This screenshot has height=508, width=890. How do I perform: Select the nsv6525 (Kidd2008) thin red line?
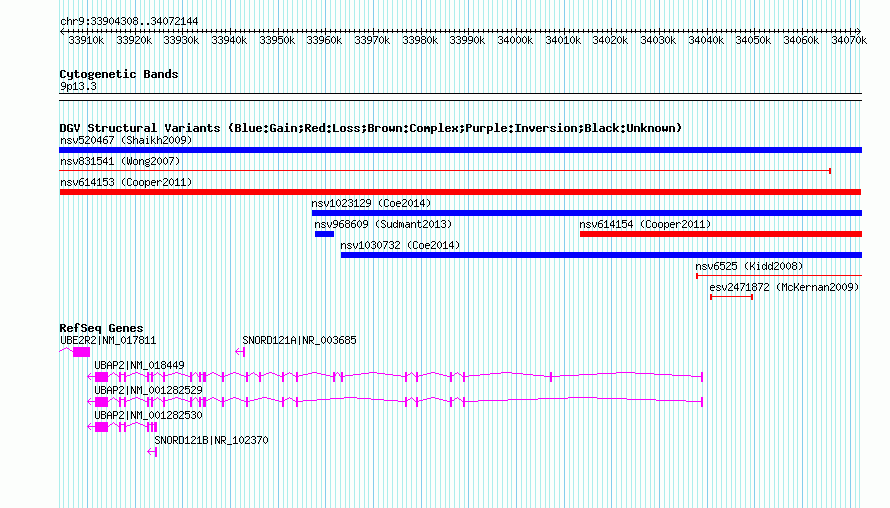point(779,276)
